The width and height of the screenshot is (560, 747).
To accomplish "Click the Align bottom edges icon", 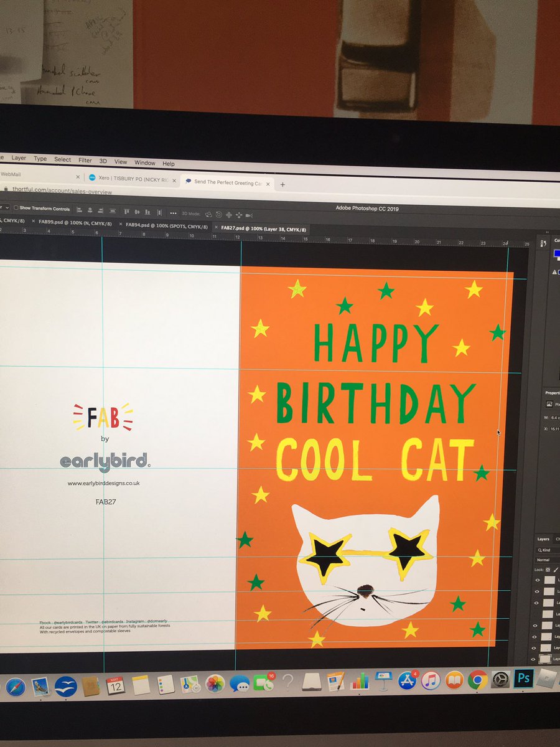I will click(x=147, y=212).
